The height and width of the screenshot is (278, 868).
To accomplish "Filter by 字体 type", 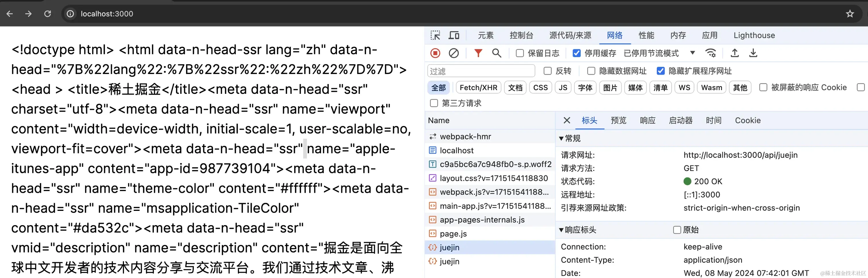I will [585, 88].
